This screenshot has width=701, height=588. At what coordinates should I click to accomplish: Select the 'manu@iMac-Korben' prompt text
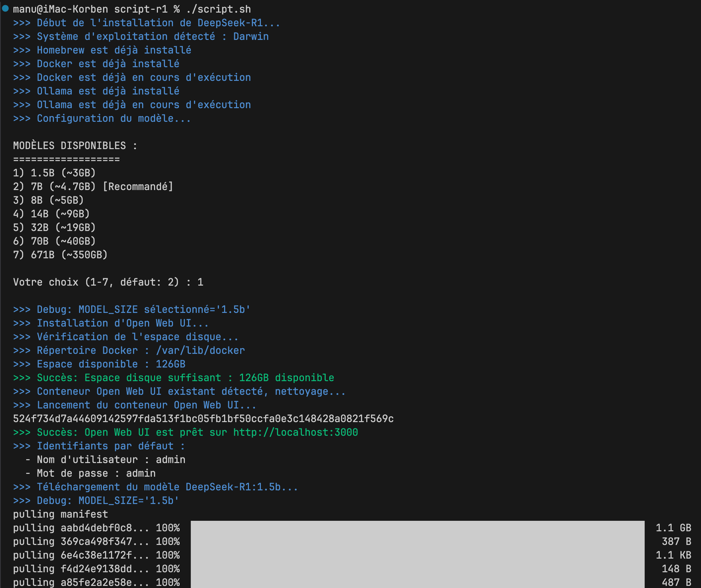61,9
